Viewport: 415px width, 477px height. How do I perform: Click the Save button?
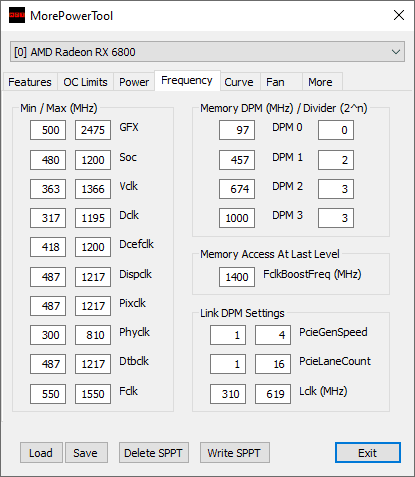click(x=86, y=453)
